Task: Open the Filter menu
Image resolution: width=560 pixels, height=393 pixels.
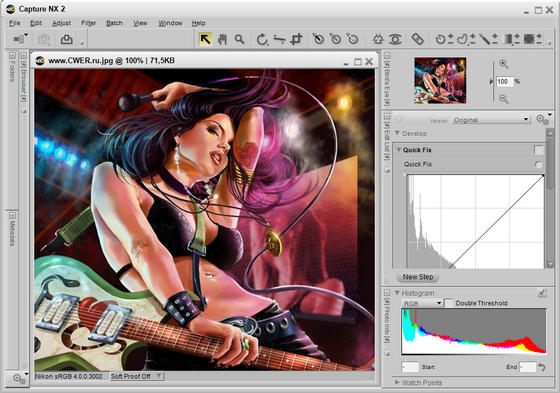Action: tap(89, 23)
